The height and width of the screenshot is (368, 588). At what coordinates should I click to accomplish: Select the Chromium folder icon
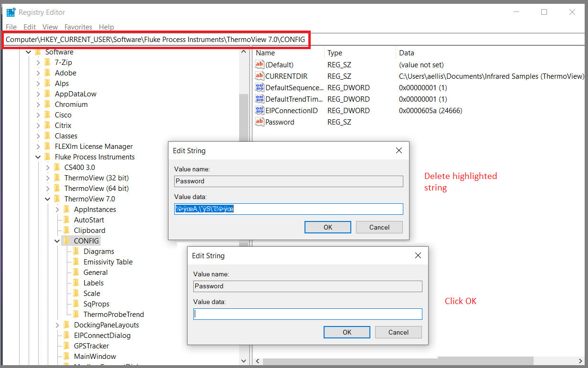point(47,104)
